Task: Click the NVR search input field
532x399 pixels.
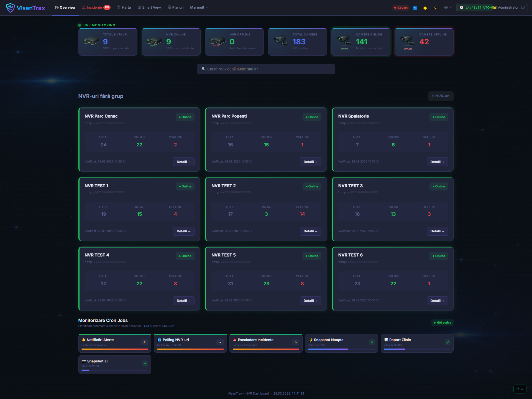Action: (266, 69)
